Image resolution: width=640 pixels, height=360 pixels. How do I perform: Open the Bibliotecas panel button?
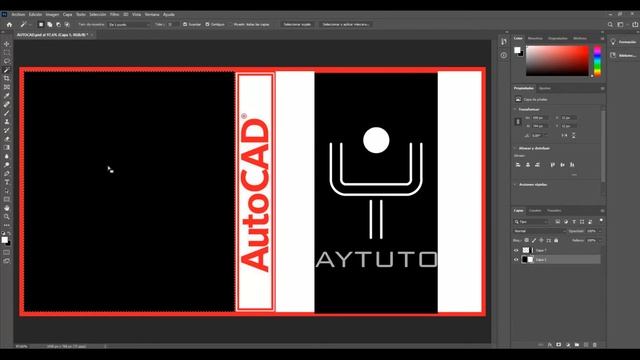623,55
